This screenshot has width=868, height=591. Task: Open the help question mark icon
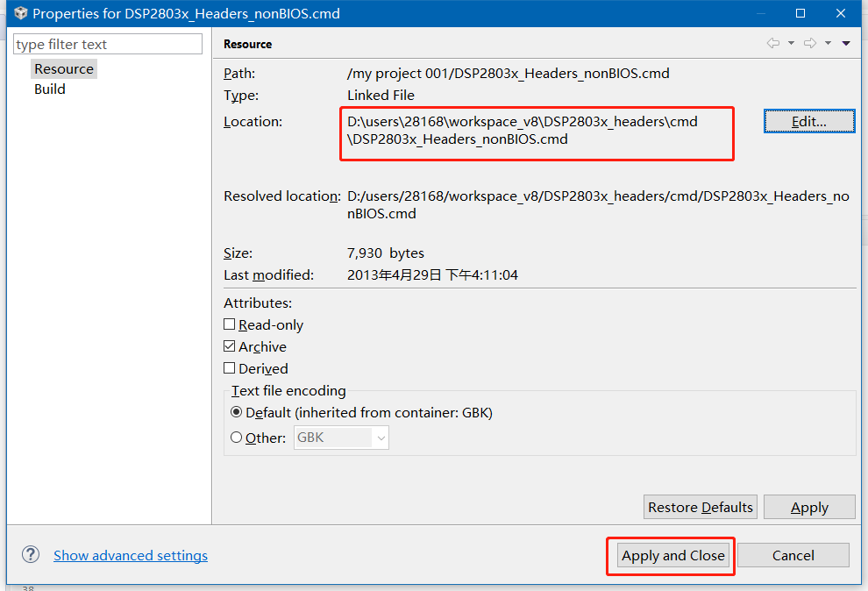[31, 554]
